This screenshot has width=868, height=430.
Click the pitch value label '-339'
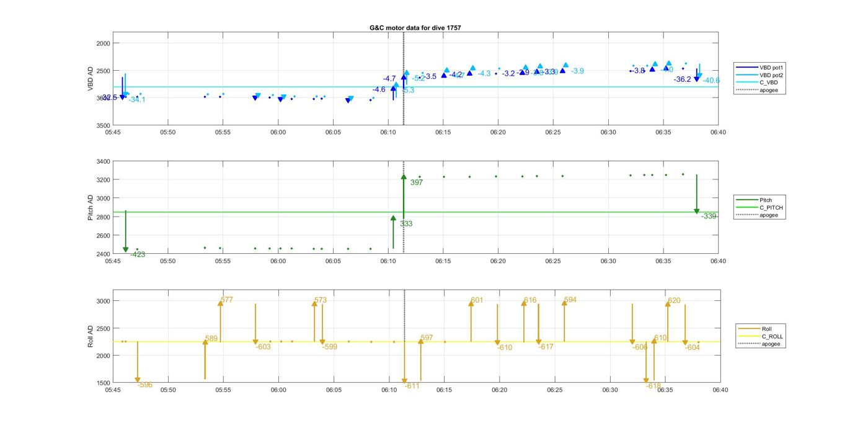(709, 216)
